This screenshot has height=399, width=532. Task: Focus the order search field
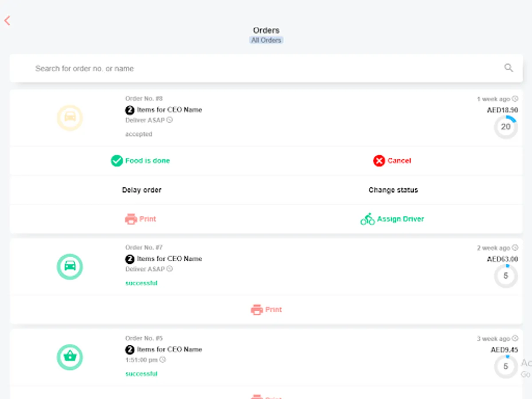click(266, 68)
